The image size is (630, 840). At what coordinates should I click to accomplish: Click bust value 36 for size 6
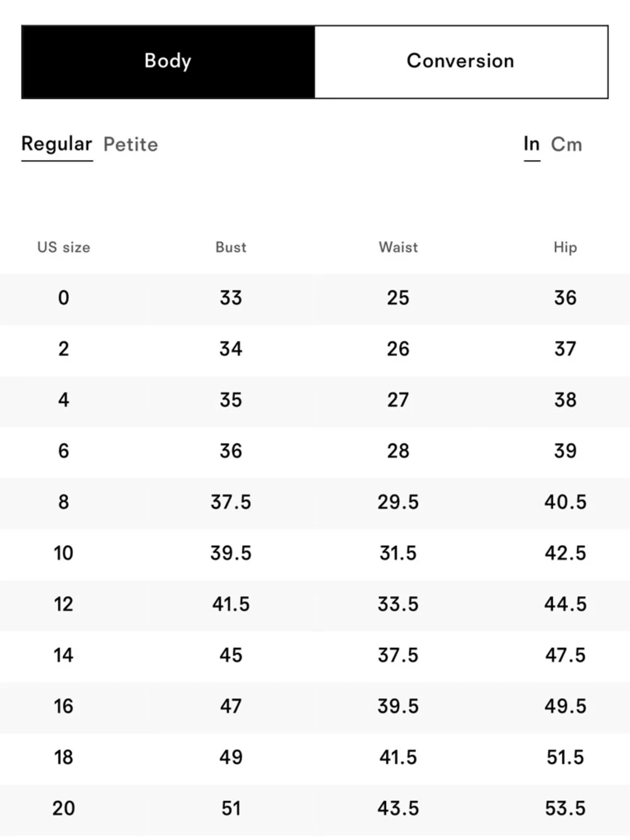pos(231,451)
